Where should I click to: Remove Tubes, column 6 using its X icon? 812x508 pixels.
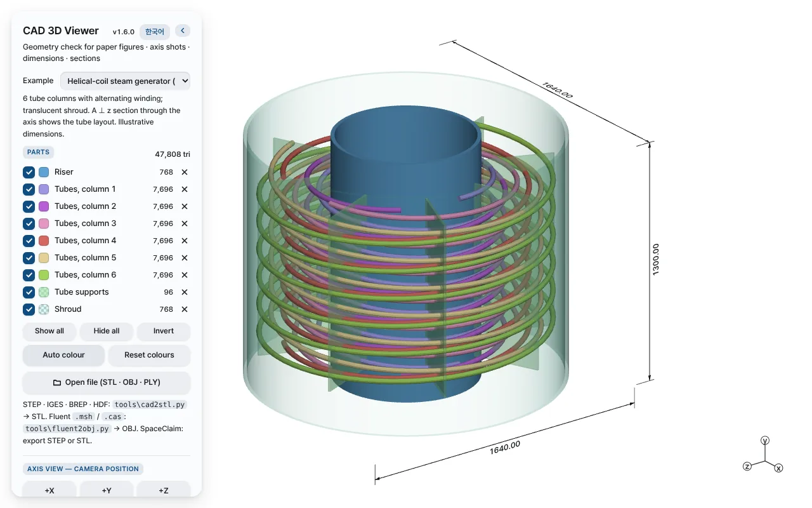click(x=185, y=275)
